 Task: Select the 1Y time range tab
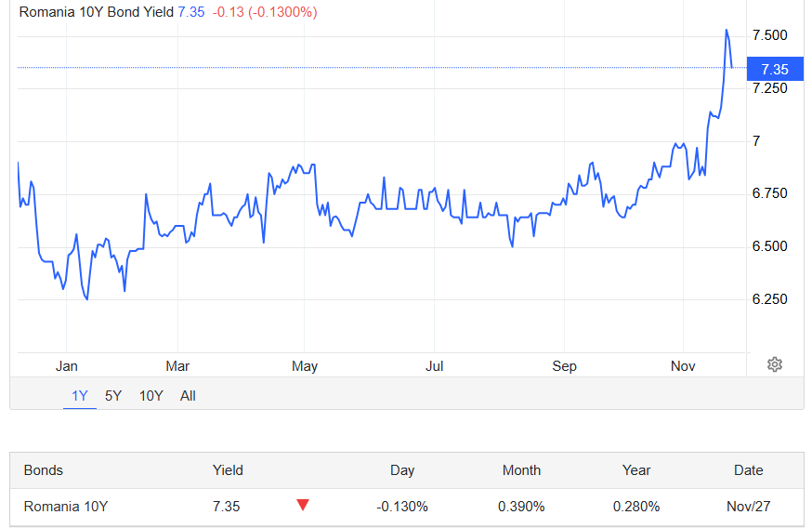coord(80,396)
